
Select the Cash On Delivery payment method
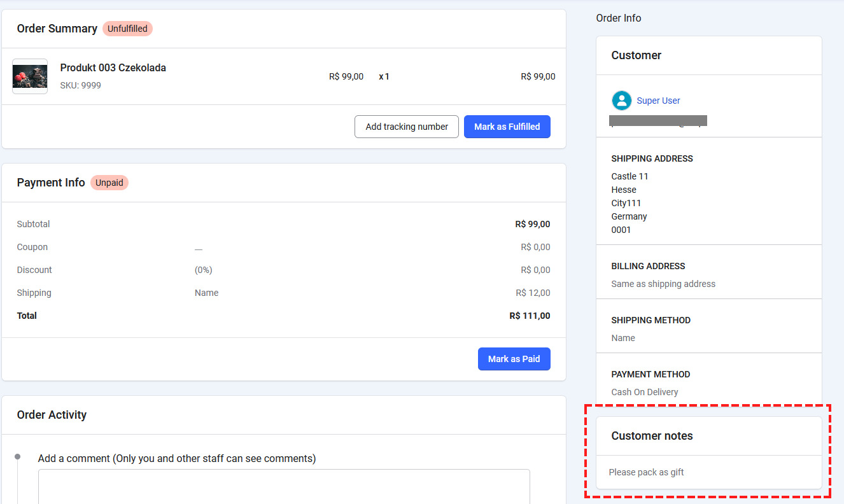coord(644,392)
